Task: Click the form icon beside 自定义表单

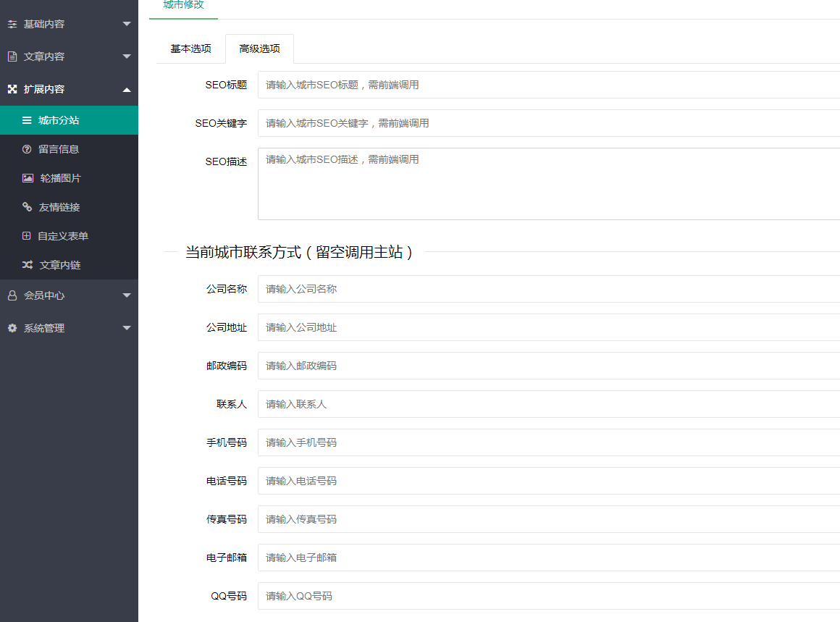Action: (26, 235)
